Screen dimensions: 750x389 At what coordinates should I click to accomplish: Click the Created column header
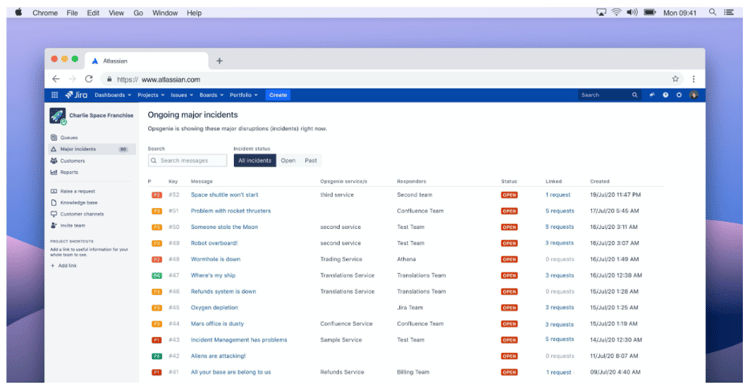(599, 181)
